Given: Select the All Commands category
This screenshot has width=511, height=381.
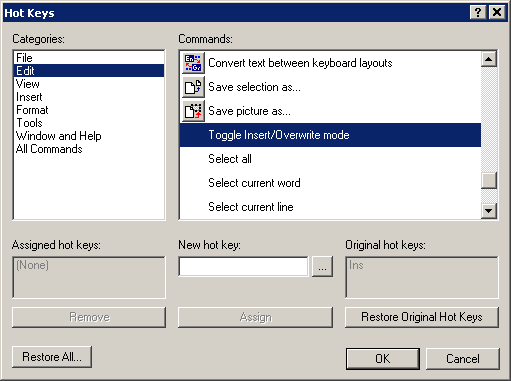Looking at the screenshot, I should tap(89, 149).
